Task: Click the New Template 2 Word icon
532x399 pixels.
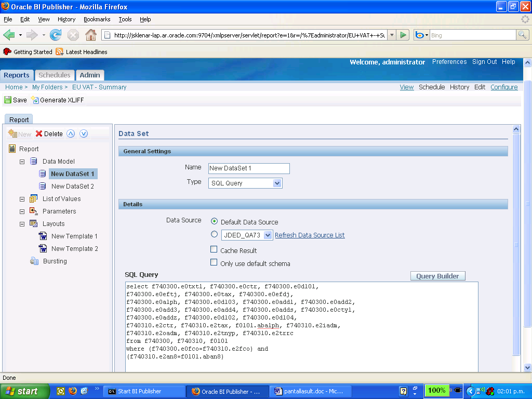Action: coord(43,248)
